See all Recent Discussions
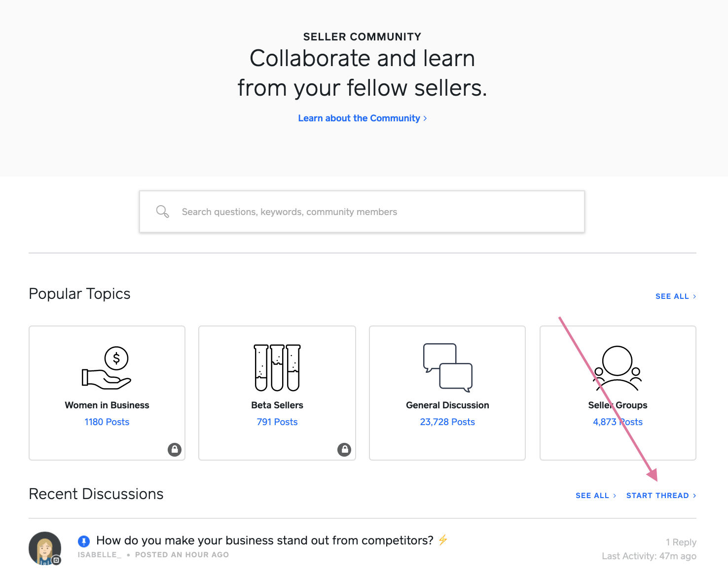 (x=595, y=496)
